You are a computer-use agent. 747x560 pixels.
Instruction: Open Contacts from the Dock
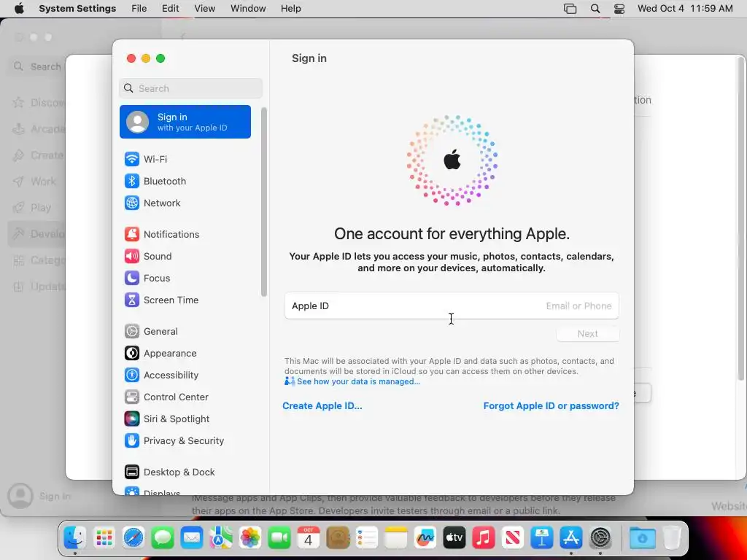click(x=338, y=538)
